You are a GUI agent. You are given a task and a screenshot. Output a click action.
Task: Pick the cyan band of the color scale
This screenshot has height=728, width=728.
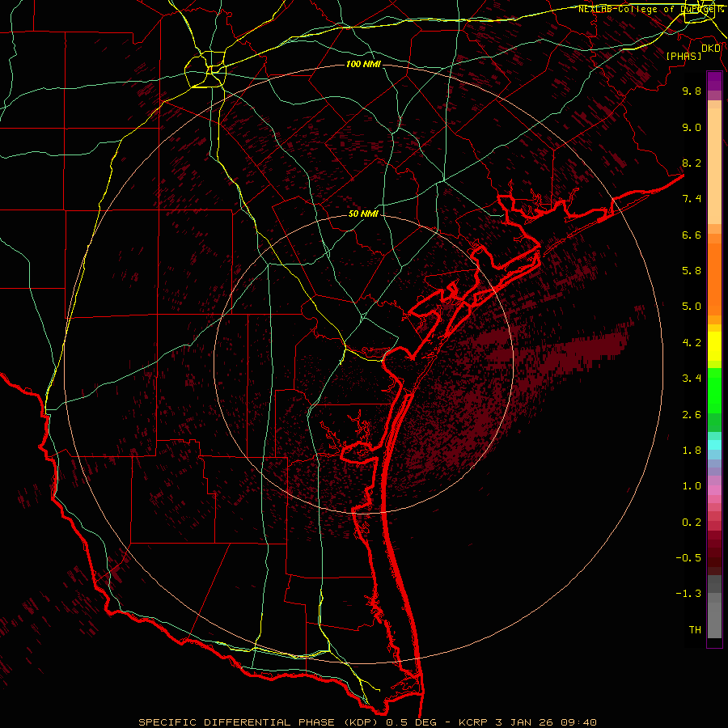(714, 445)
